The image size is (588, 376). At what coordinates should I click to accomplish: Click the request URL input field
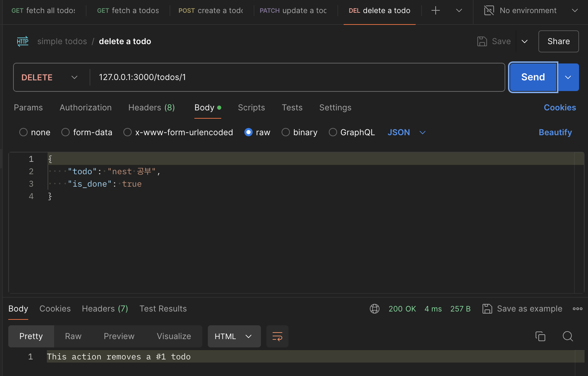[297, 77]
